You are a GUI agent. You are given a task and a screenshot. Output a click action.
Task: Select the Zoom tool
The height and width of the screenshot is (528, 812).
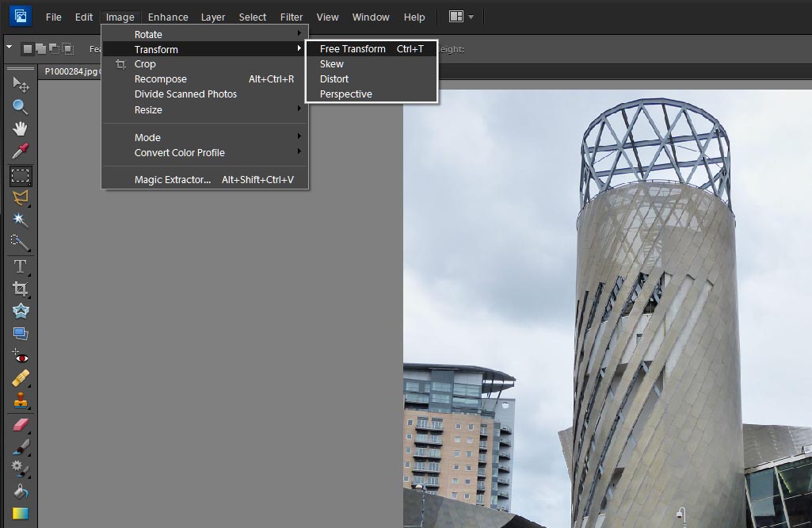click(x=21, y=107)
